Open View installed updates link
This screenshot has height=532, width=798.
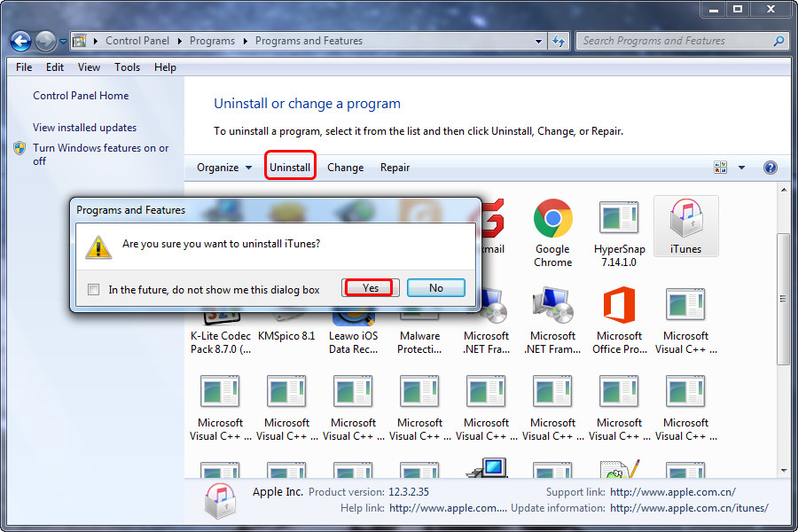coord(84,128)
